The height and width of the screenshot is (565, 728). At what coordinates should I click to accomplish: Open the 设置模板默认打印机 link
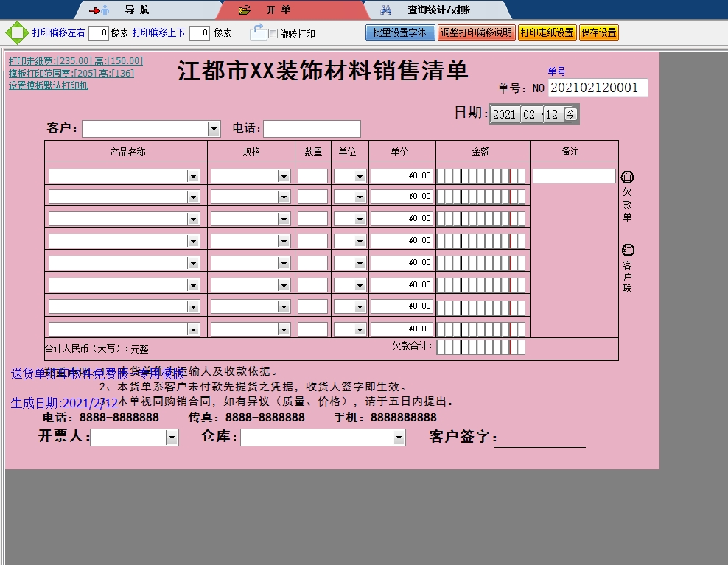(49, 85)
